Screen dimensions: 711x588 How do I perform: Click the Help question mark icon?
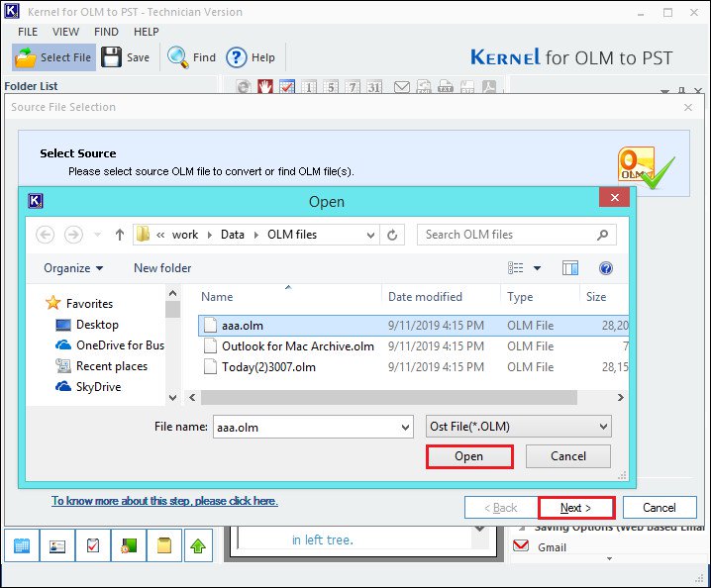236,57
